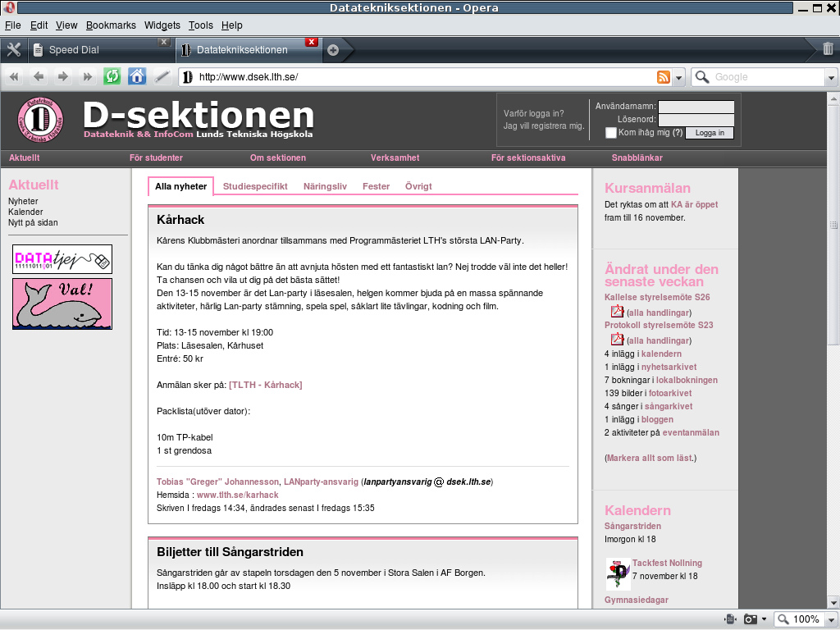Click the Tackfest Nollning event thumbnail
The height and width of the screenshot is (630, 840).
[618, 573]
